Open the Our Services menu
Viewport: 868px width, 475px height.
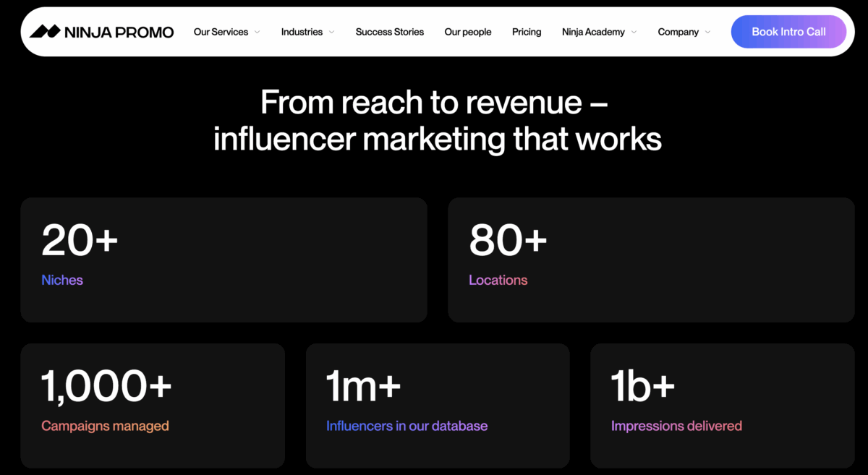point(221,32)
